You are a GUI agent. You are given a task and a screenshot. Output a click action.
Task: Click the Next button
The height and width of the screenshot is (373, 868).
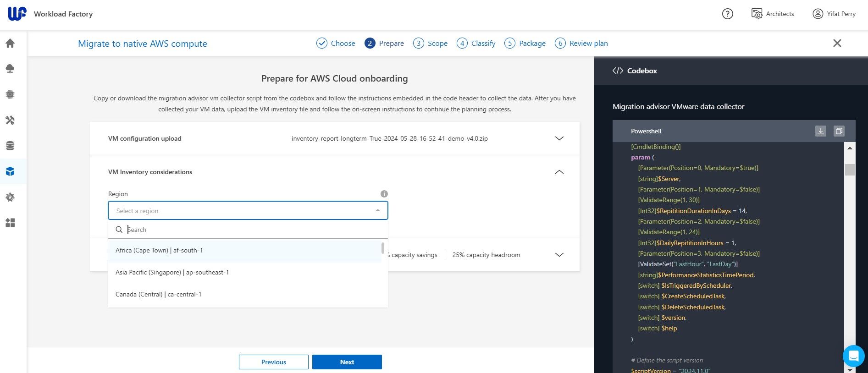coord(347,362)
